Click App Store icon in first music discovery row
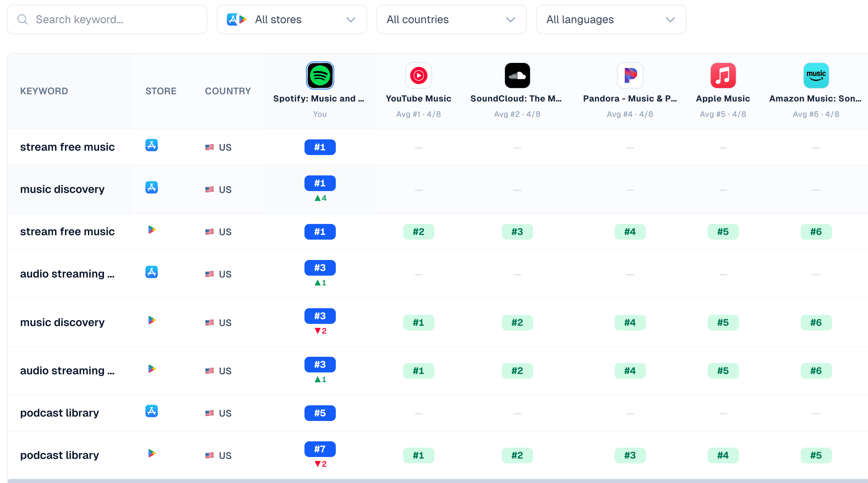The width and height of the screenshot is (868, 483). click(x=151, y=187)
